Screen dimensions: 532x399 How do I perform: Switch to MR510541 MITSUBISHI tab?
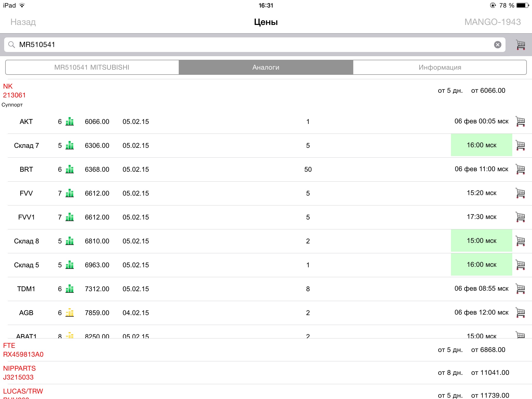point(92,68)
